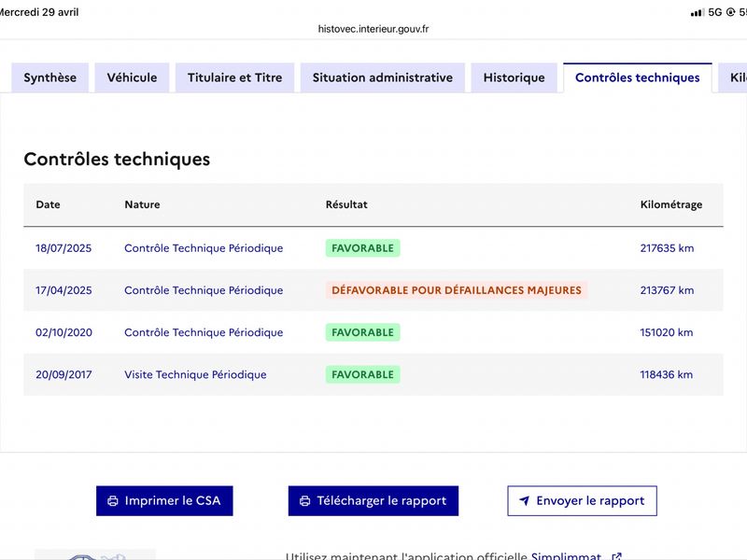Click the paper plane icon on Envoyer le rapport
Screen dimensions: 747x560
click(524, 501)
